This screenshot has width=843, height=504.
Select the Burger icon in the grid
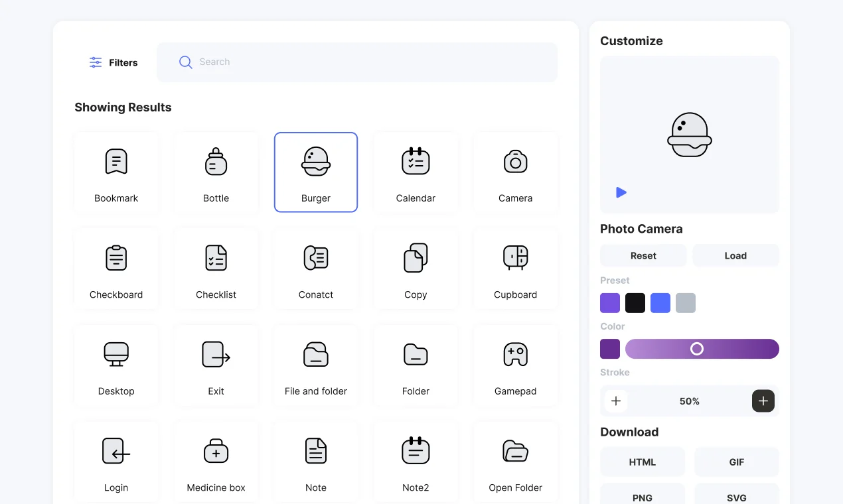tap(316, 172)
